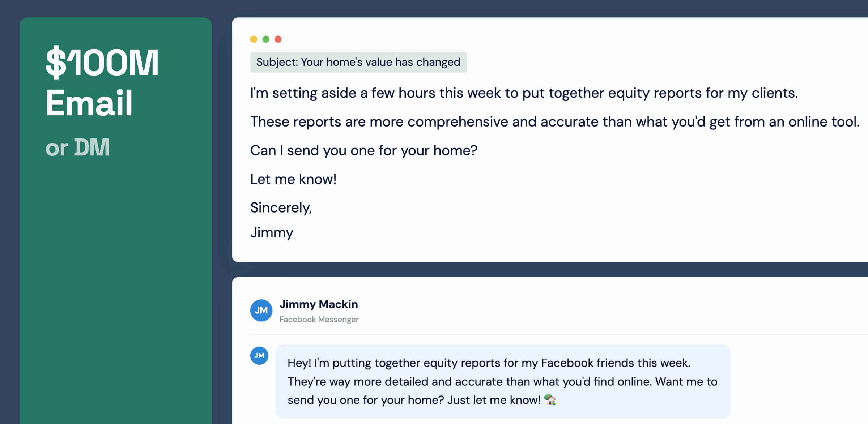The height and width of the screenshot is (424, 868).
Task: Click the "Let me know!" line
Action: point(293,179)
